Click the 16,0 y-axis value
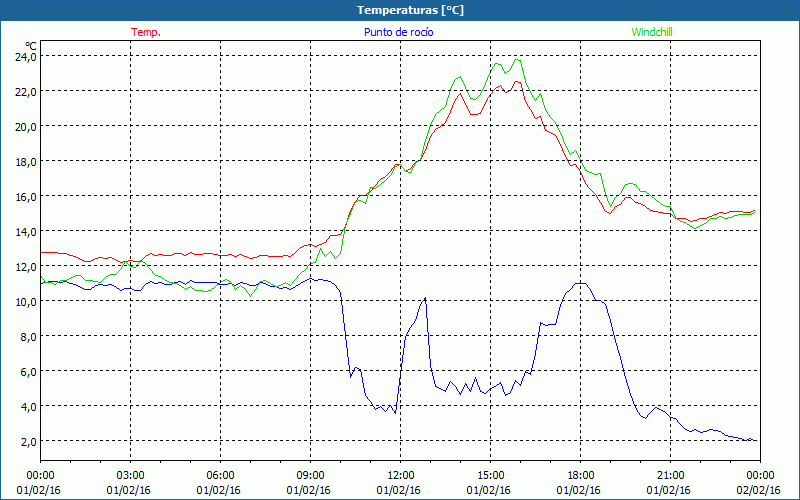800x500 pixels. (26, 196)
